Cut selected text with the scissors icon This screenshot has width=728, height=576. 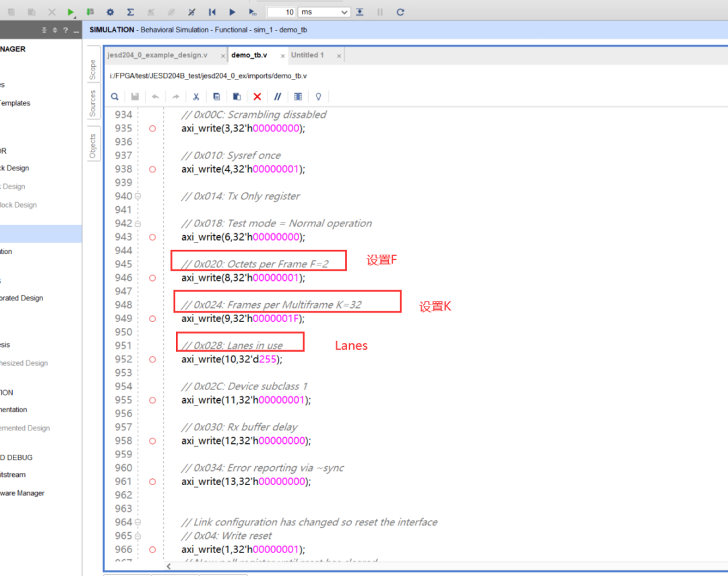tap(196, 96)
